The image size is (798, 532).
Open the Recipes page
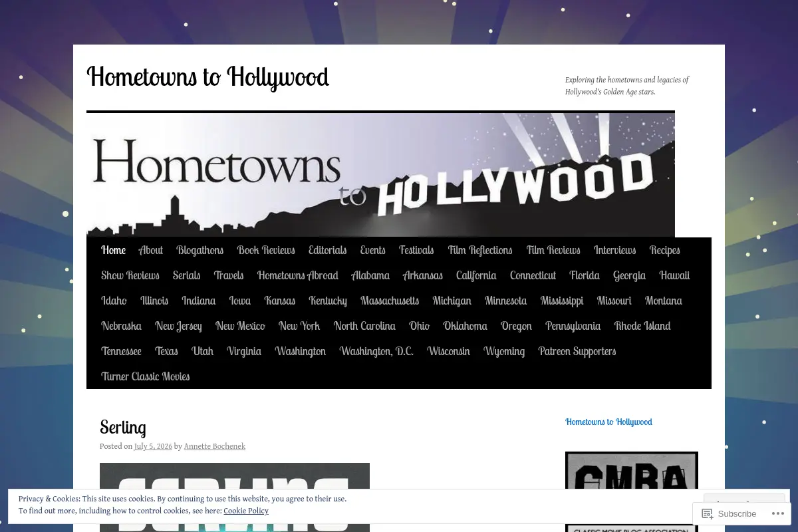click(665, 250)
